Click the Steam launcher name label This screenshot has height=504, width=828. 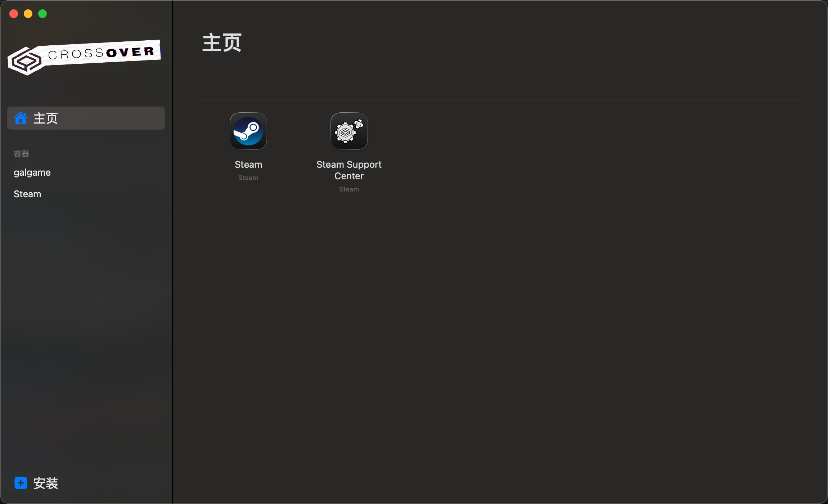coord(248,165)
